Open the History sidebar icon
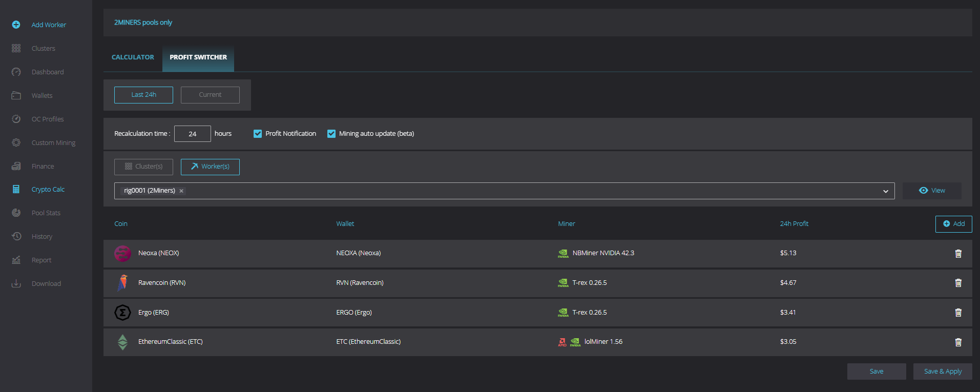The width and height of the screenshot is (980, 392). click(x=16, y=236)
